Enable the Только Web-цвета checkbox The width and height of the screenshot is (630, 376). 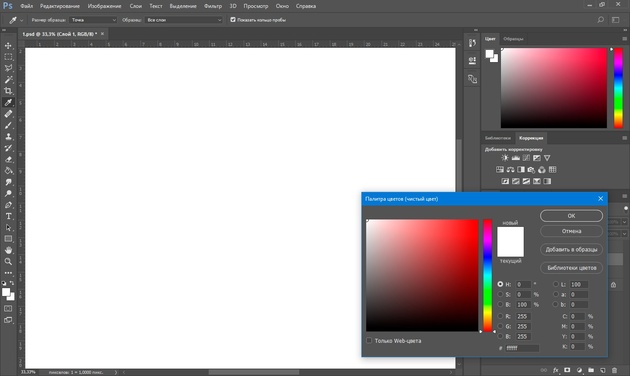tap(369, 341)
